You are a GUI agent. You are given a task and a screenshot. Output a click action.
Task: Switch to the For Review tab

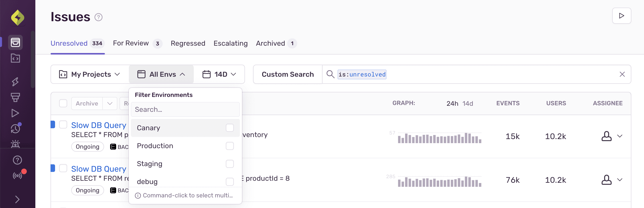point(131,43)
